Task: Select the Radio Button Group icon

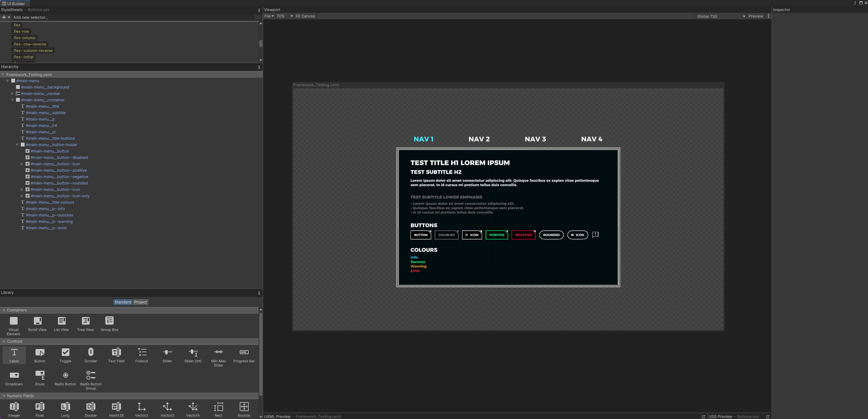Action: click(x=91, y=375)
